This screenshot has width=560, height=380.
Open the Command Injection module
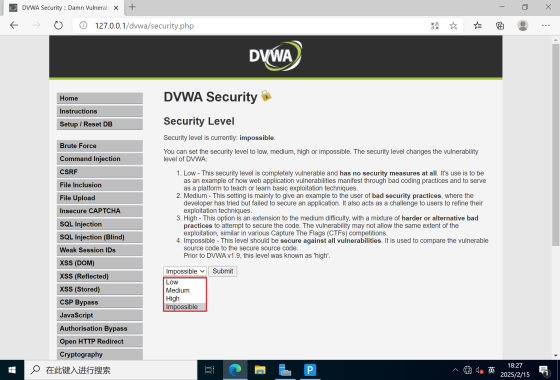click(x=100, y=159)
